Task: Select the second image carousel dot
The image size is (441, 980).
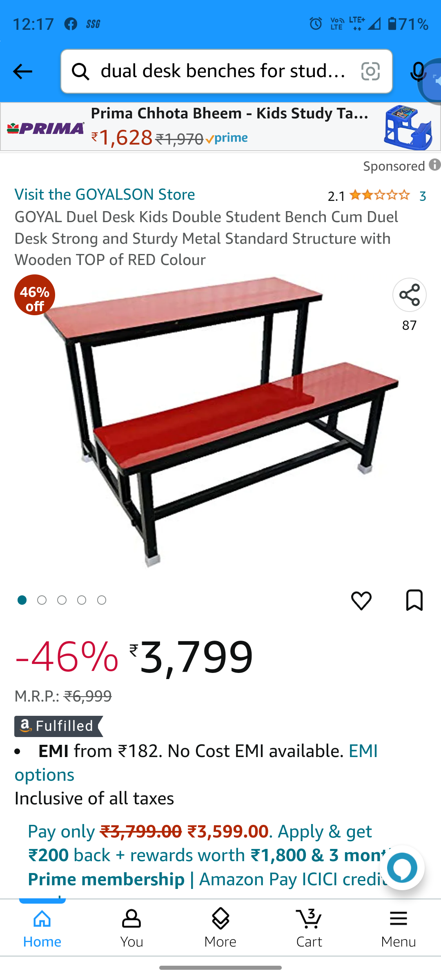Action: pyautogui.click(x=42, y=600)
